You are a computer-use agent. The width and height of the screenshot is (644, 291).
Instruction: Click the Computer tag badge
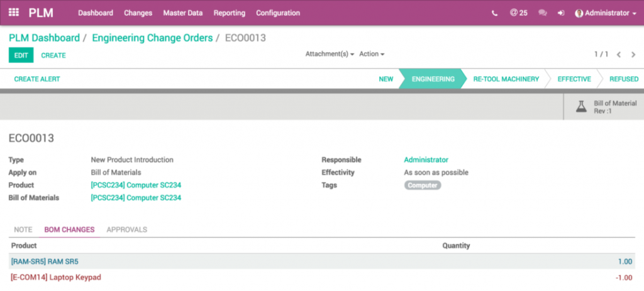coord(423,185)
